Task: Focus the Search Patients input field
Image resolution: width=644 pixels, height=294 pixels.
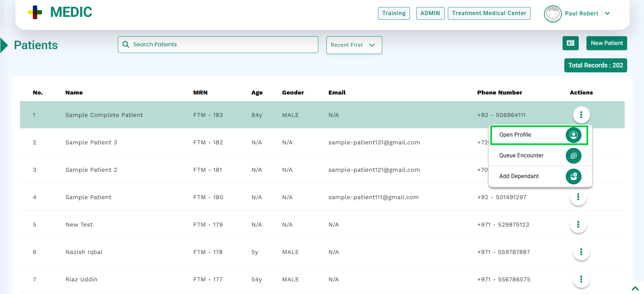Action: (x=221, y=45)
